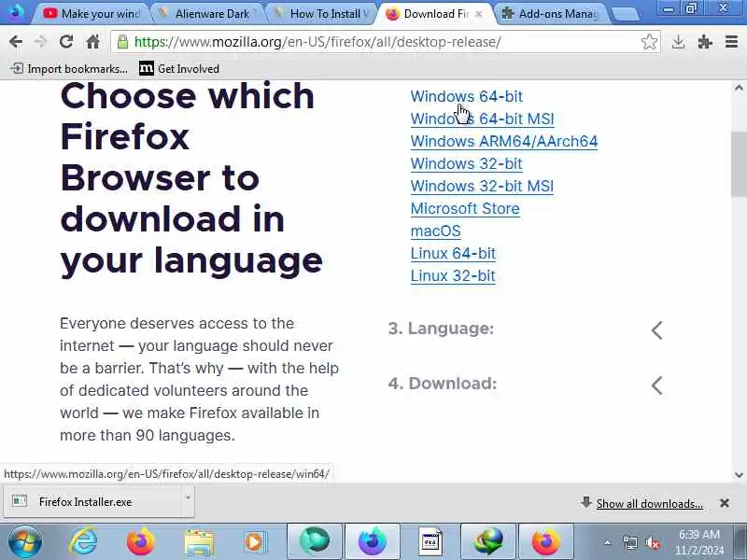The image size is (747, 560).
Task: Click the green padlock security icon
Action: [x=122, y=42]
